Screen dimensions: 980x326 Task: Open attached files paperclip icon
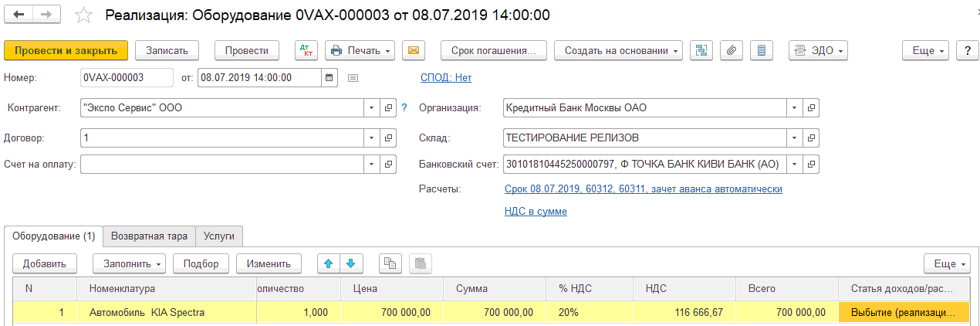(x=731, y=50)
